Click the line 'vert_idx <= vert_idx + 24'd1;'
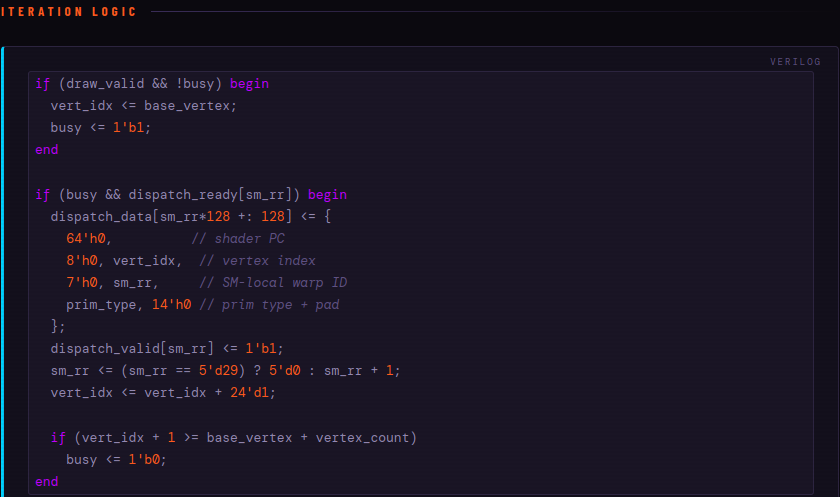The image size is (840, 497). (x=163, y=393)
